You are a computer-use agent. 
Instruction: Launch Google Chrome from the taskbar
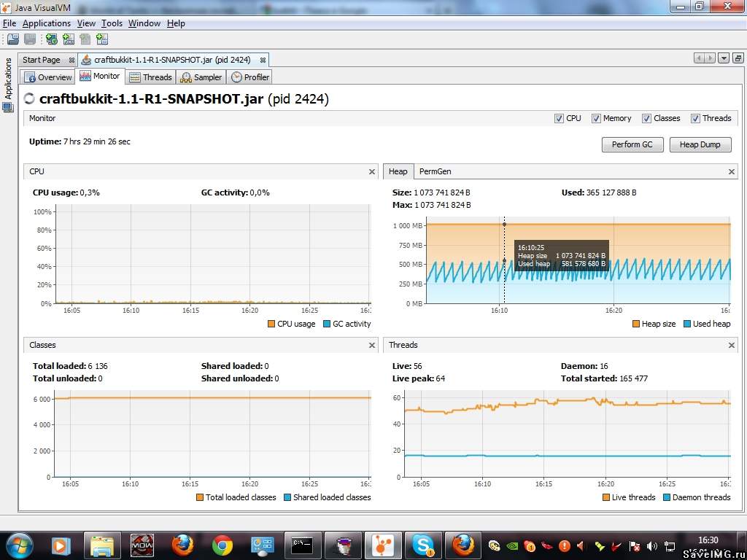point(222,545)
